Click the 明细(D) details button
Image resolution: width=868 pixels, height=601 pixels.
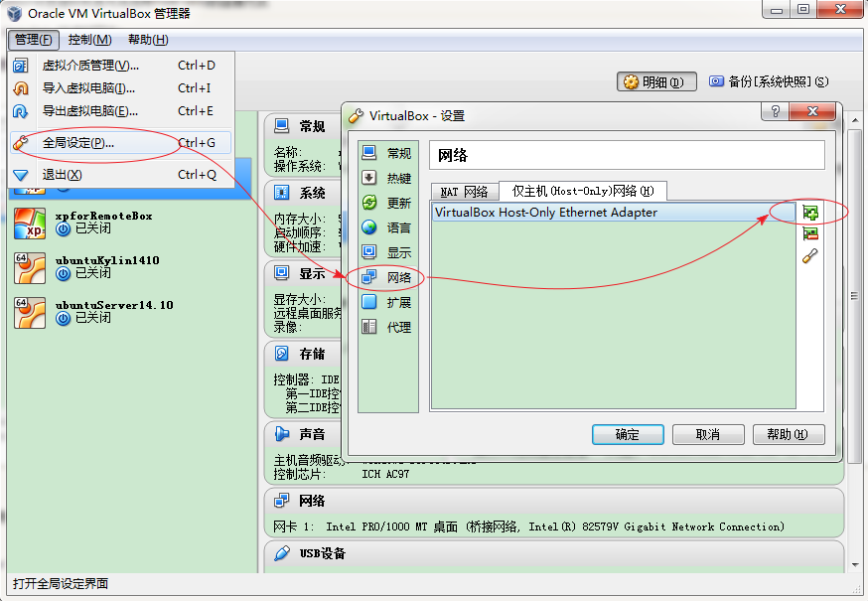point(656,82)
